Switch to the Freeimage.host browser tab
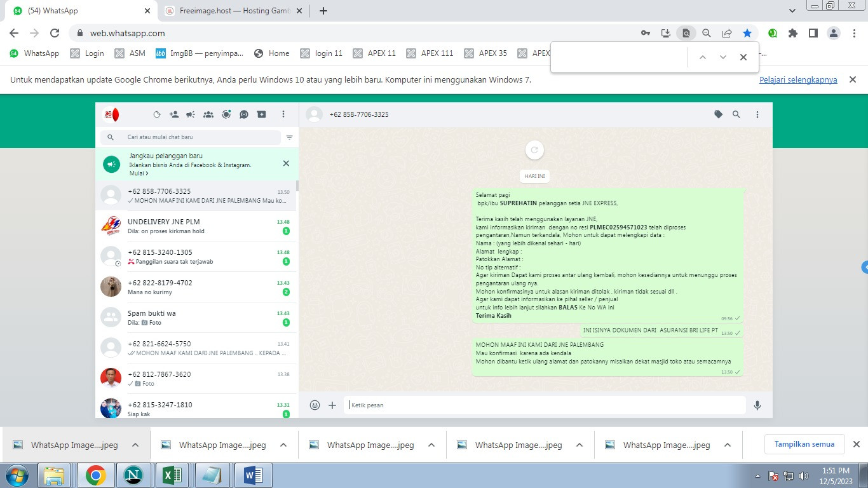 tap(233, 11)
